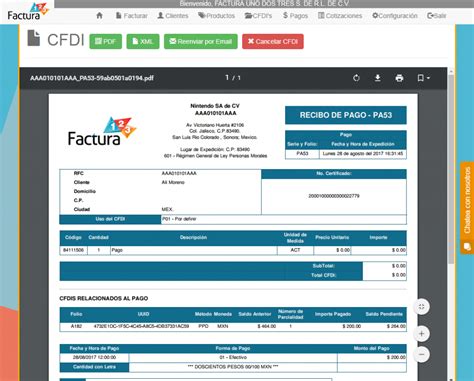This screenshot has width=474, height=381.
Task: Click the page vertical scrollbar
Action: click(x=451, y=169)
